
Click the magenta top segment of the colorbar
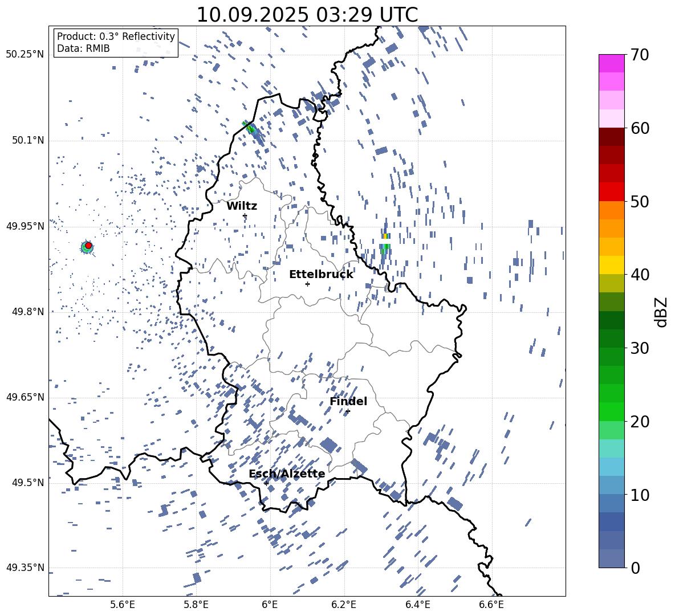[x=611, y=63]
